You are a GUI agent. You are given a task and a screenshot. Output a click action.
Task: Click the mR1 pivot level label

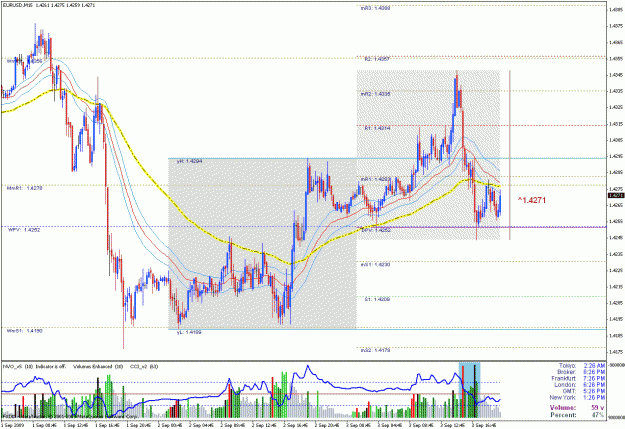[x=375, y=179]
